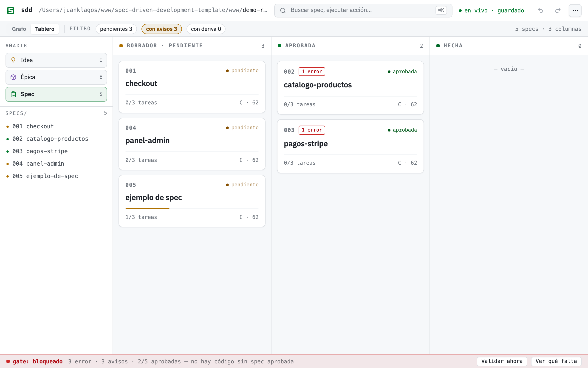Image resolution: width=588 pixels, height=368 pixels.
Task: Click the ejemplo de spec progress bar
Action: (192, 209)
